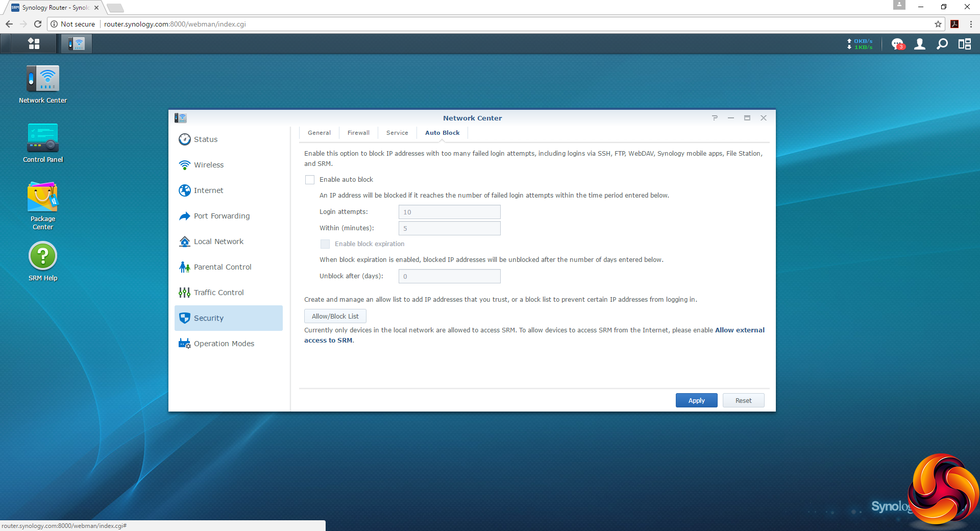Select the Network Center taskbar icon
The image size is (980, 531).
pos(77,44)
